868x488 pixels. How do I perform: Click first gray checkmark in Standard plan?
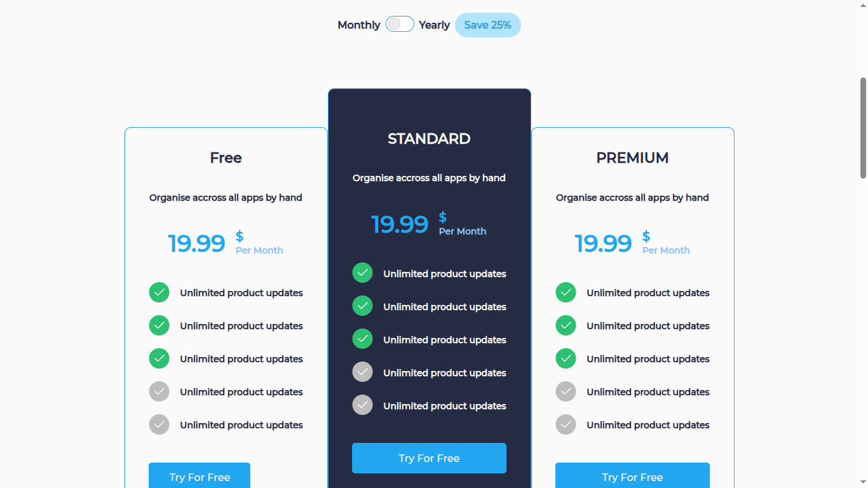(x=362, y=373)
